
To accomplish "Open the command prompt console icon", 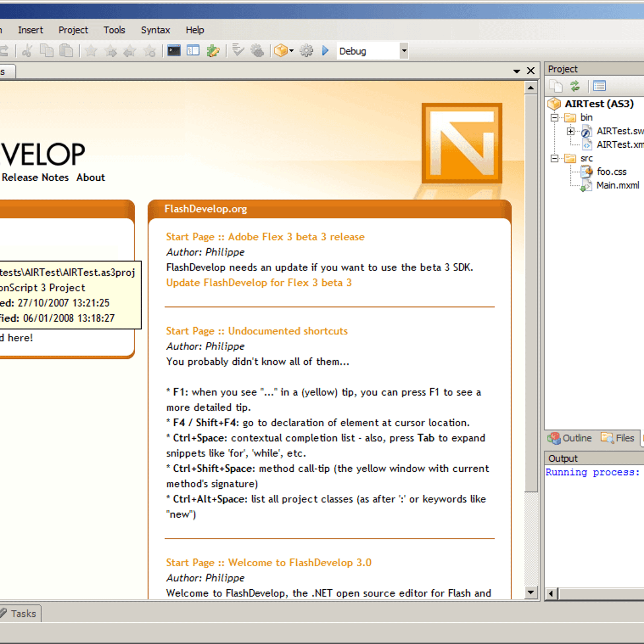I will (174, 51).
